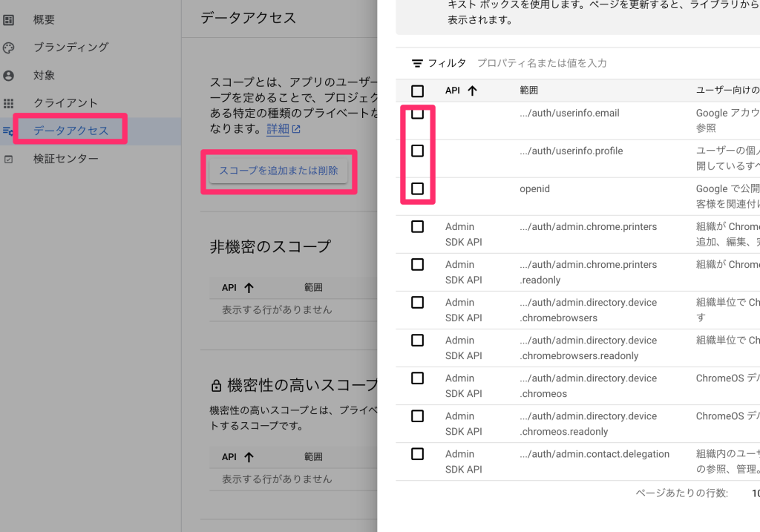Click the external link icon next to 詳細
This screenshot has height=532, width=760.
click(296, 130)
